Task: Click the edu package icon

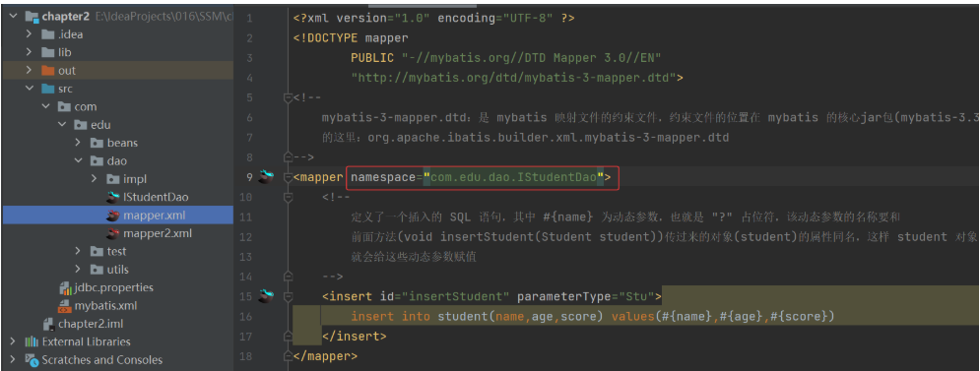Action: 80,125
